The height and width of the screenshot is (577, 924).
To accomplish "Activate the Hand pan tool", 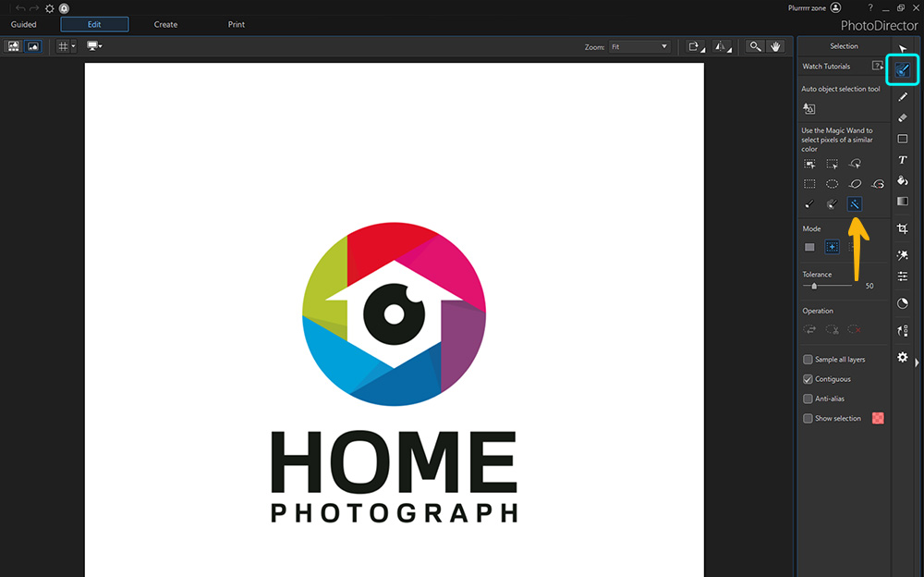I will 775,46.
